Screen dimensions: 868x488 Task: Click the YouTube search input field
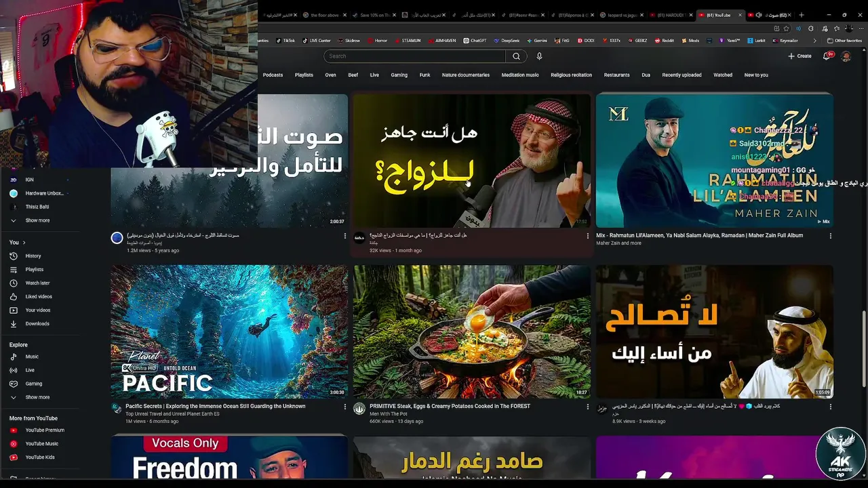414,56
